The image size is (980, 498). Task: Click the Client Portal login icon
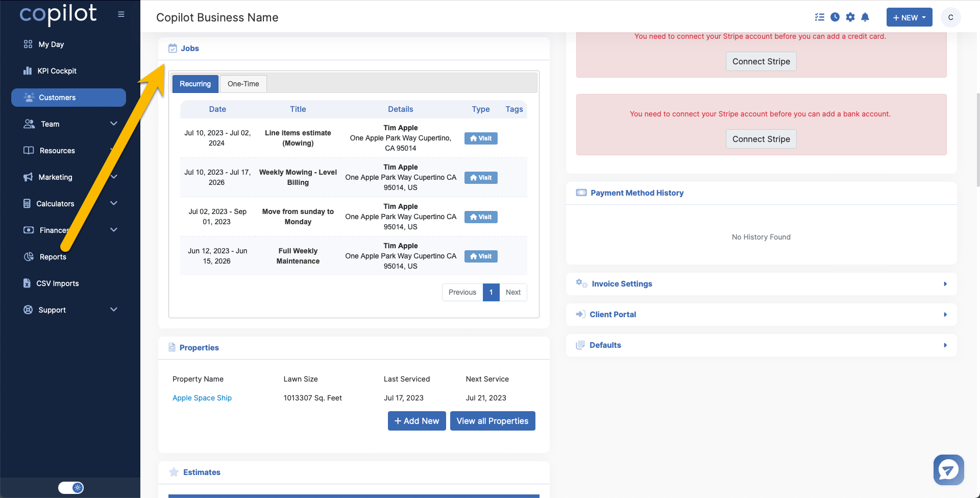tap(580, 314)
